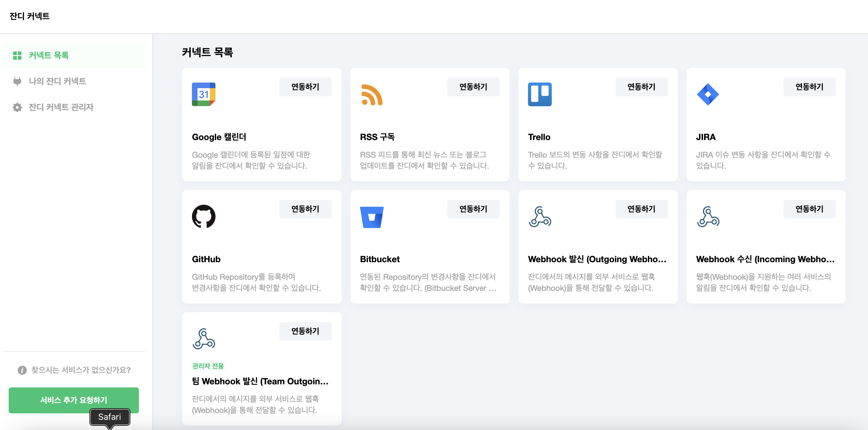Click the Google Calendar icon
The image size is (868, 430).
click(x=203, y=94)
